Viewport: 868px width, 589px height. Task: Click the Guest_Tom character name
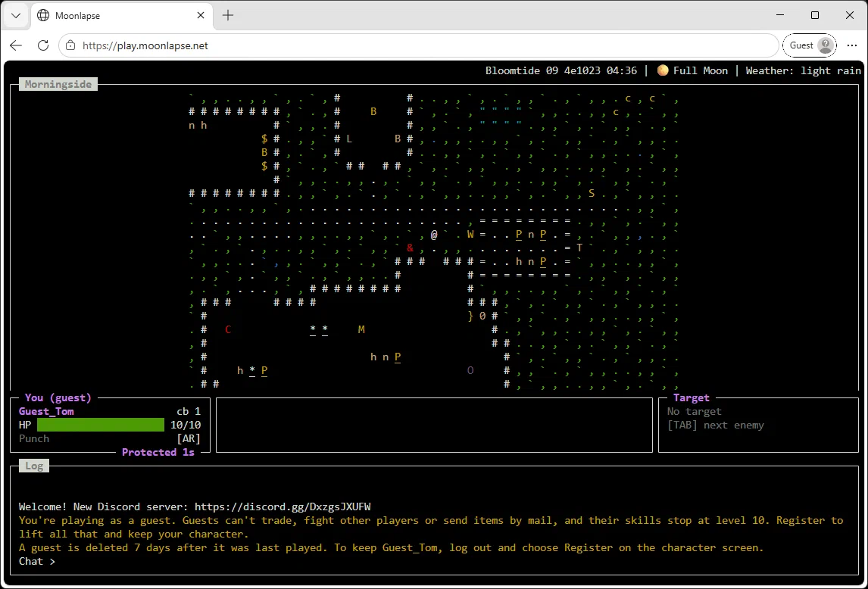click(x=46, y=411)
